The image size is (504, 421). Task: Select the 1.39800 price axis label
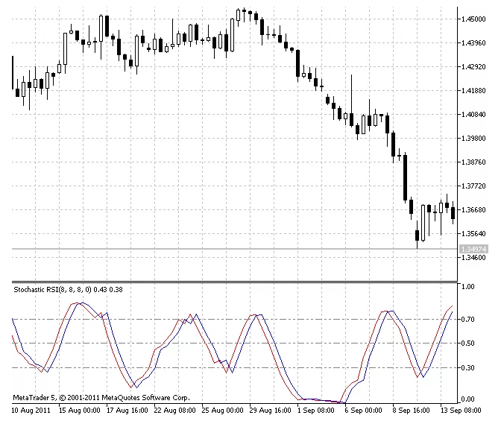click(473, 139)
